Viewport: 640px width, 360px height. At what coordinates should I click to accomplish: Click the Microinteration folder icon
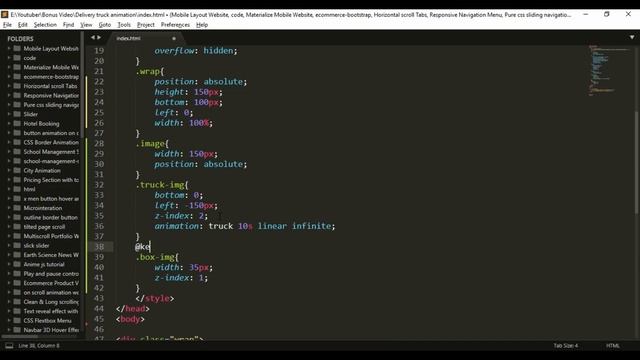click(x=17, y=208)
